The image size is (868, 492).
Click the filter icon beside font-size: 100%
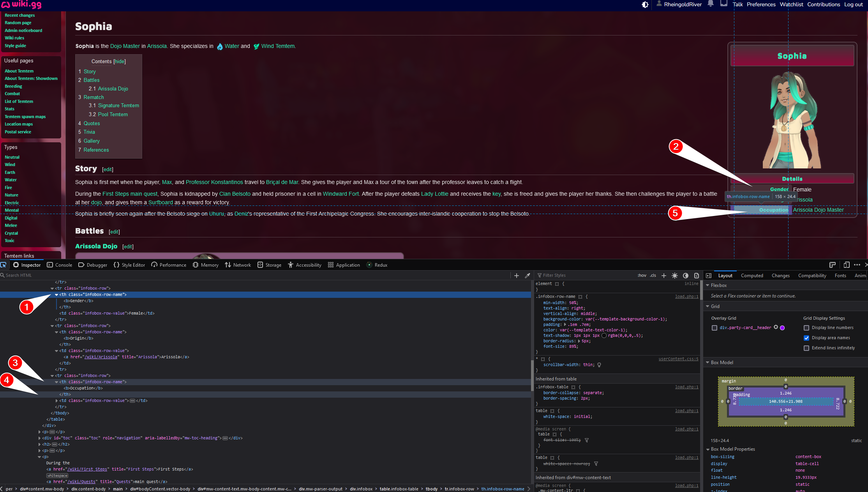tap(587, 440)
